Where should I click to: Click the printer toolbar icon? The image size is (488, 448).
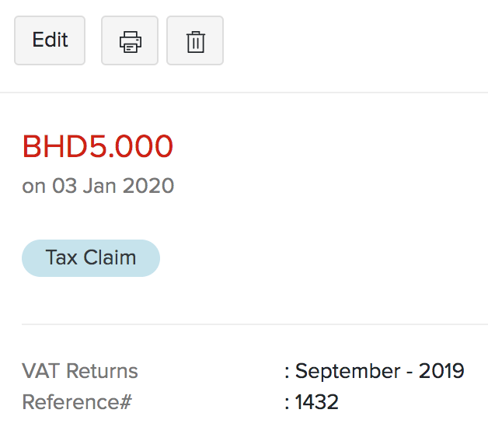point(130,40)
